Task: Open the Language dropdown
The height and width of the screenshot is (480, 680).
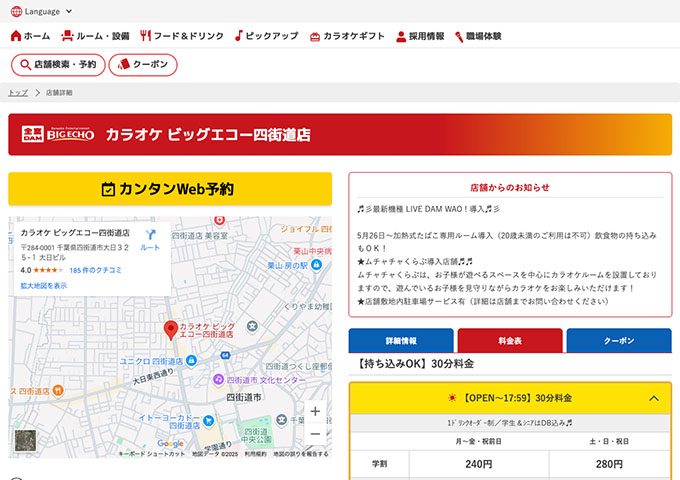Action: [x=42, y=11]
